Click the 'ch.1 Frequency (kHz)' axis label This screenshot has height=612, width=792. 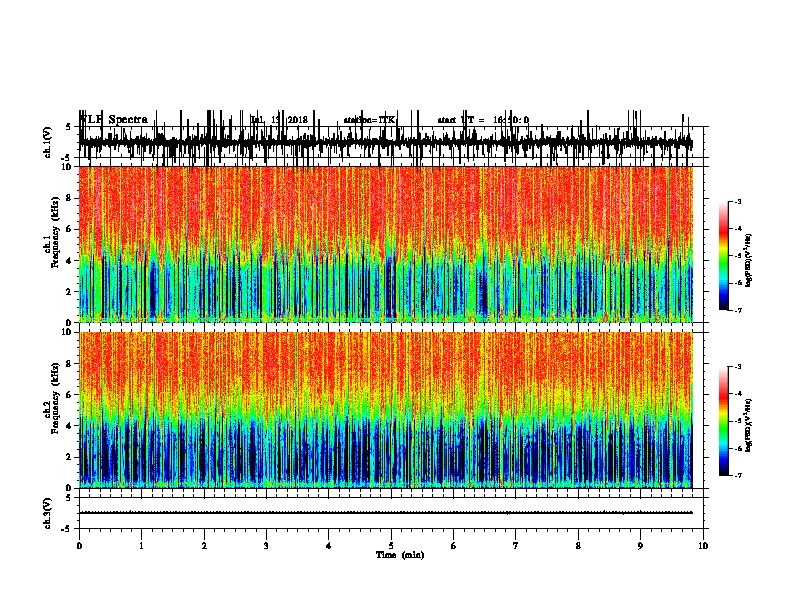coord(51,233)
